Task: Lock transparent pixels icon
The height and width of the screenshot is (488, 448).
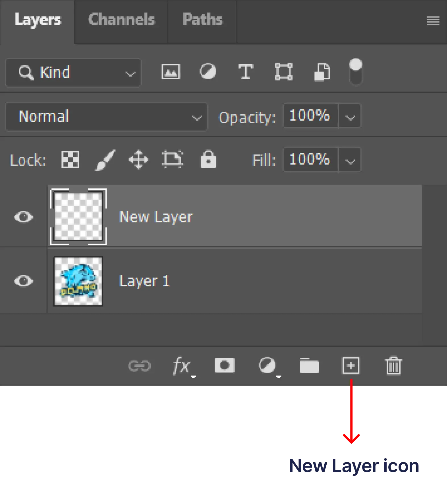Action: pos(70,160)
